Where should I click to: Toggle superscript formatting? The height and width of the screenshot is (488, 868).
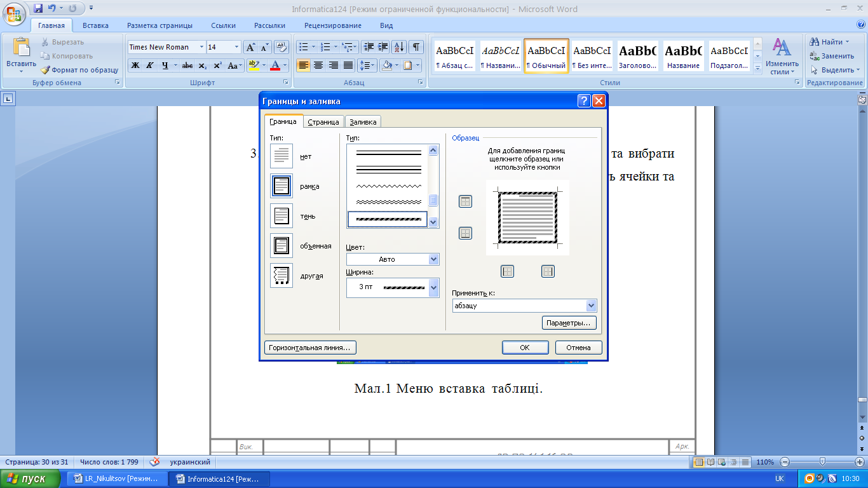coord(217,65)
